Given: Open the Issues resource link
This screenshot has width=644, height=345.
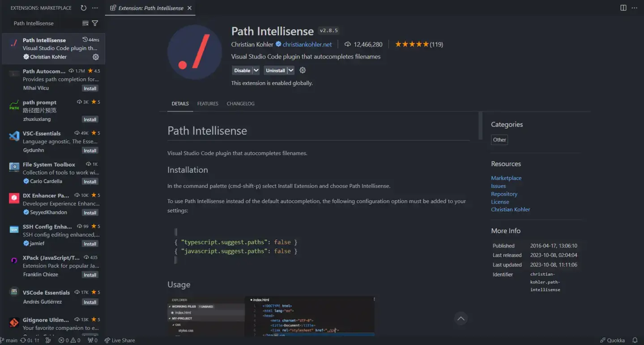Looking at the screenshot, I should click(x=498, y=186).
